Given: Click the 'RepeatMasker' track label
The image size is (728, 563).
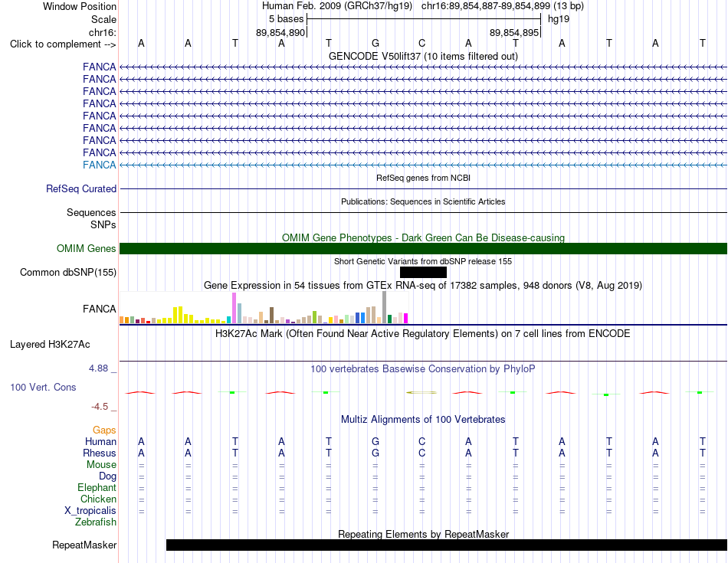Looking at the screenshot, I should point(84,545).
